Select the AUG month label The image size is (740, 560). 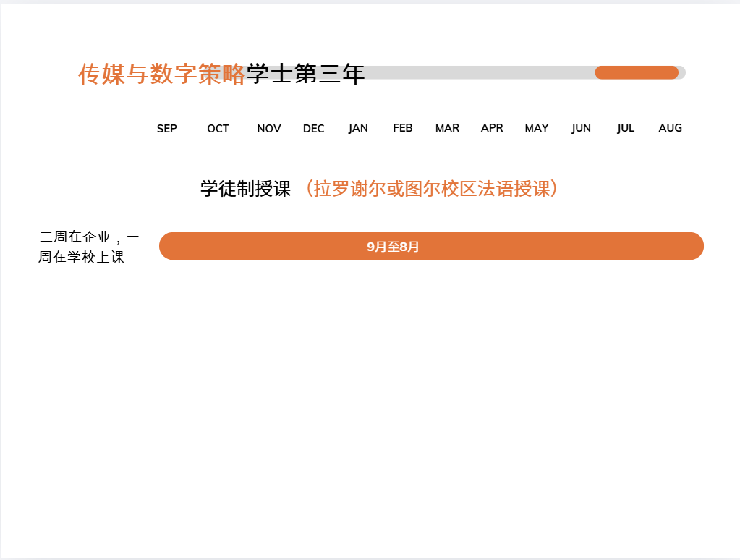pos(670,128)
